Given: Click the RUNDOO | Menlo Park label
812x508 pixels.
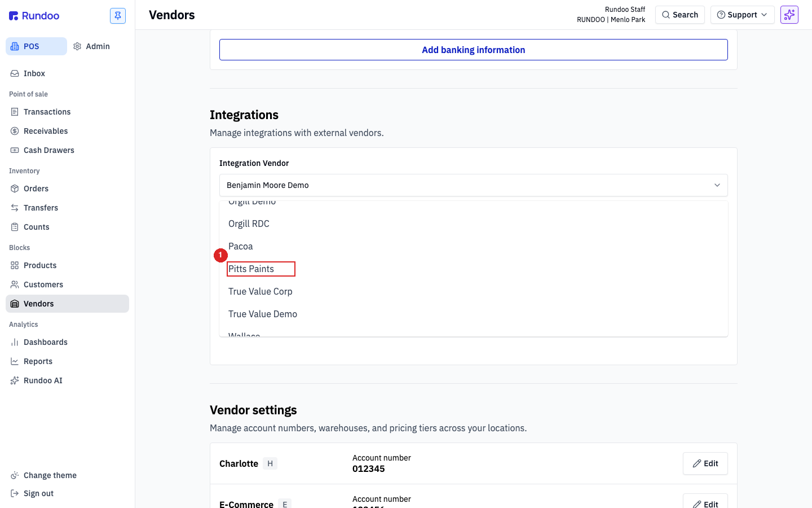Looking at the screenshot, I should (x=611, y=20).
